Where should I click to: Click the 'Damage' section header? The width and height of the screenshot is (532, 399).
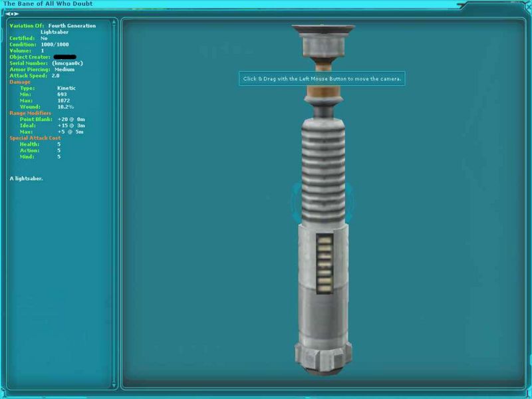20,82
